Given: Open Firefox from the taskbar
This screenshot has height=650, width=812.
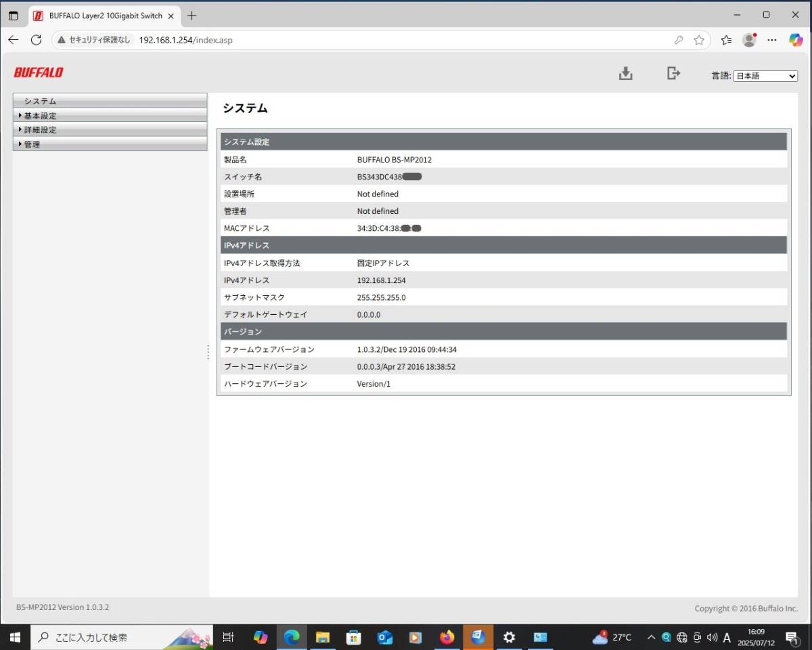Looking at the screenshot, I should [447, 637].
